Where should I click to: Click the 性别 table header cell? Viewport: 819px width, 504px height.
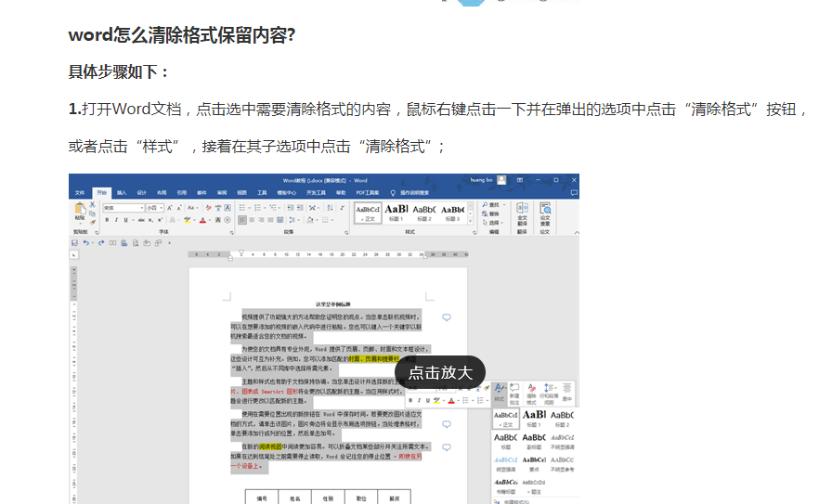[x=328, y=498]
